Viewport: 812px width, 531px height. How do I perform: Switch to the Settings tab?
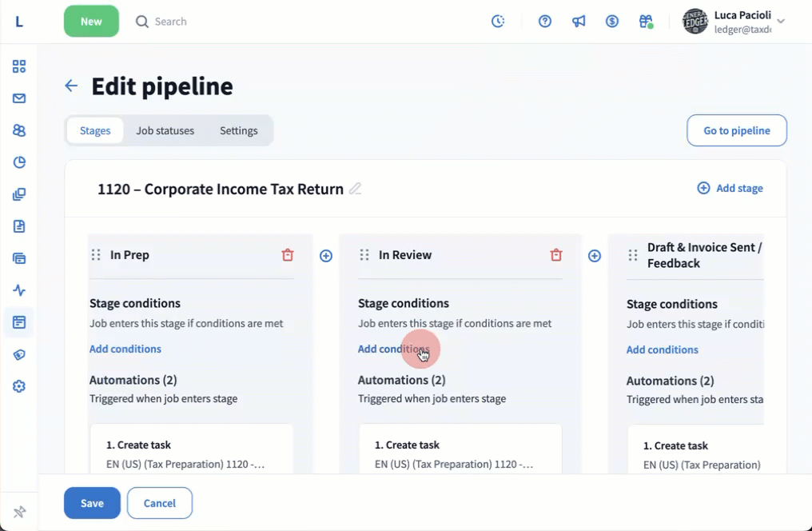(x=238, y=130)
